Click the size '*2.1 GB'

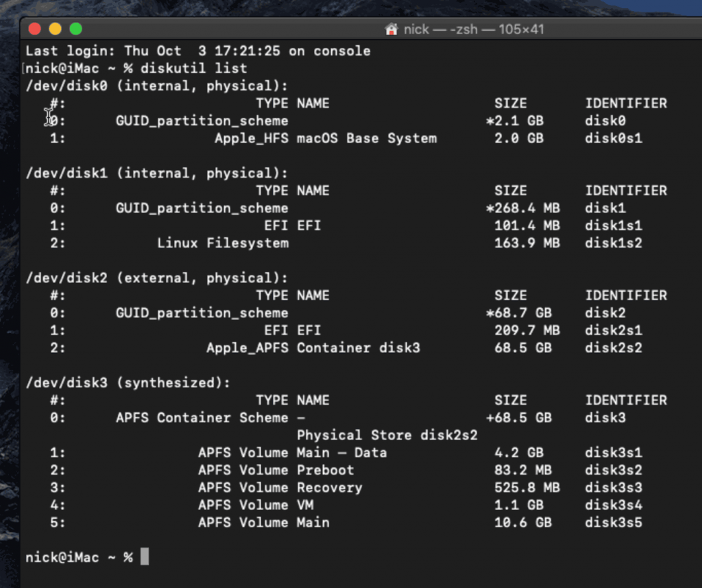515,121
